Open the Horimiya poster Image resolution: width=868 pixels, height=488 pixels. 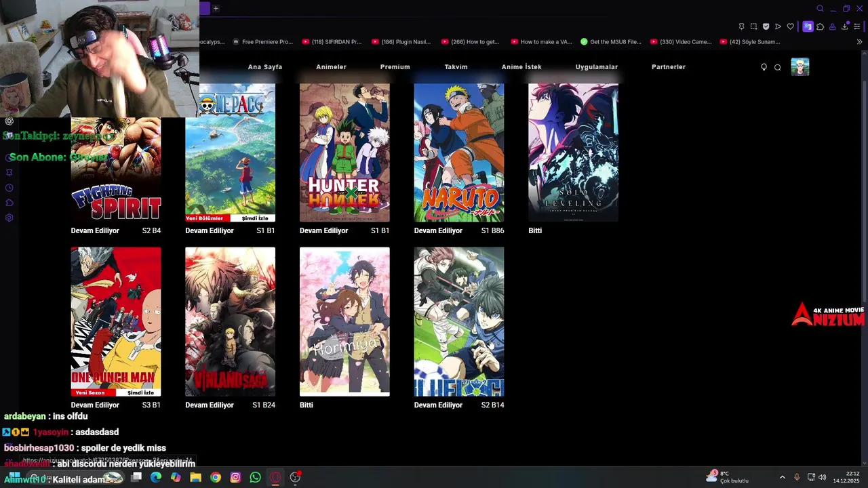pos(344,322)
